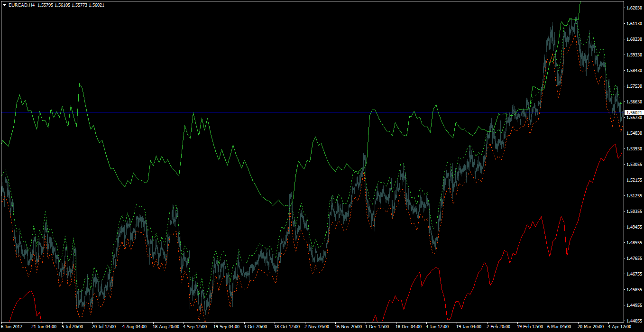Screen dimensions: 644x332
Task: Click time axis label 18 Oct 12:00
Action: point(287,327)
